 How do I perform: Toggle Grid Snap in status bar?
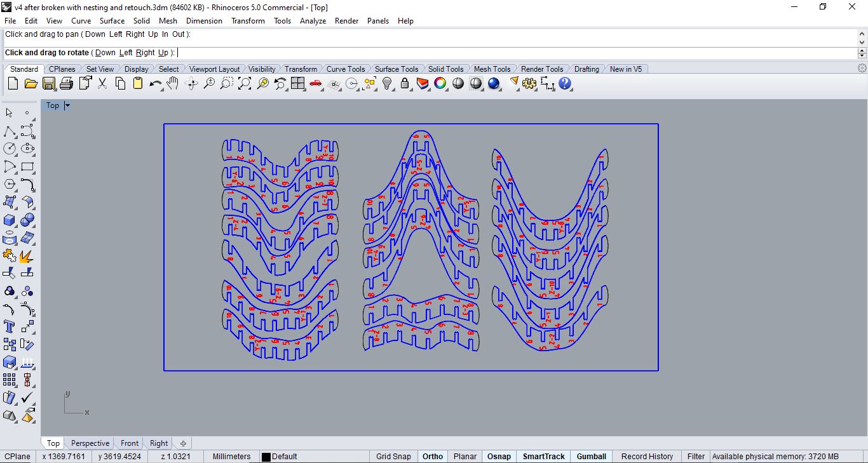tap(393, 456)
